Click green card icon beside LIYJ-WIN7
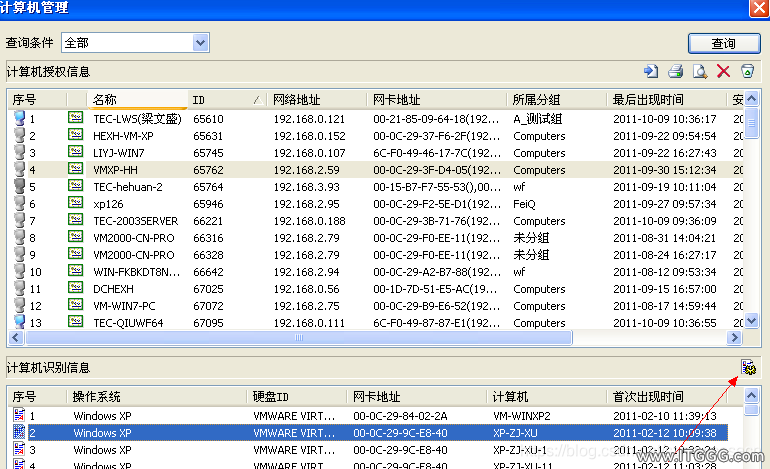Viewport: 770px width, 469px height. tap(75, 152)
